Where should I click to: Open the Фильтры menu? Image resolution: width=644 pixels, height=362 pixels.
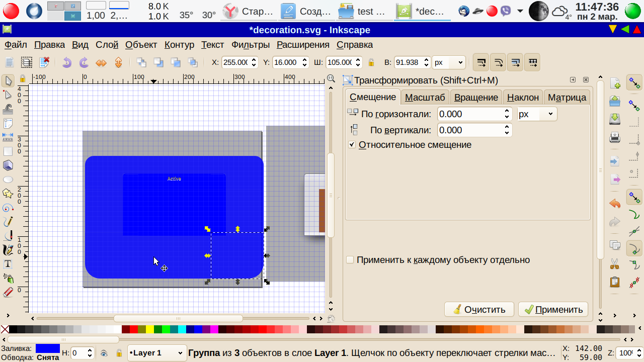point(251,45)
